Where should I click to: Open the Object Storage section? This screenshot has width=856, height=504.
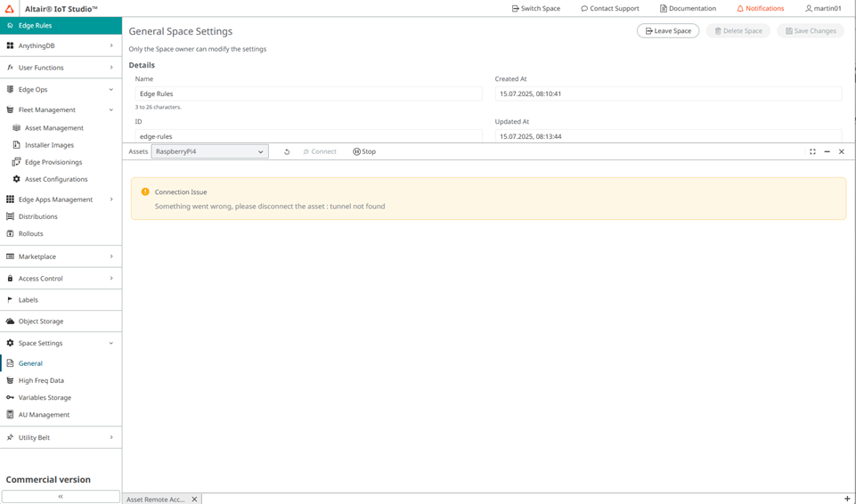click(x=41, y=321)
